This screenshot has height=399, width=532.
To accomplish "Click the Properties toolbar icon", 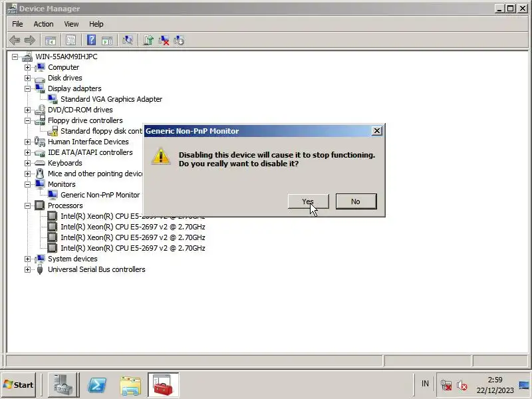I will click(70, 41).
